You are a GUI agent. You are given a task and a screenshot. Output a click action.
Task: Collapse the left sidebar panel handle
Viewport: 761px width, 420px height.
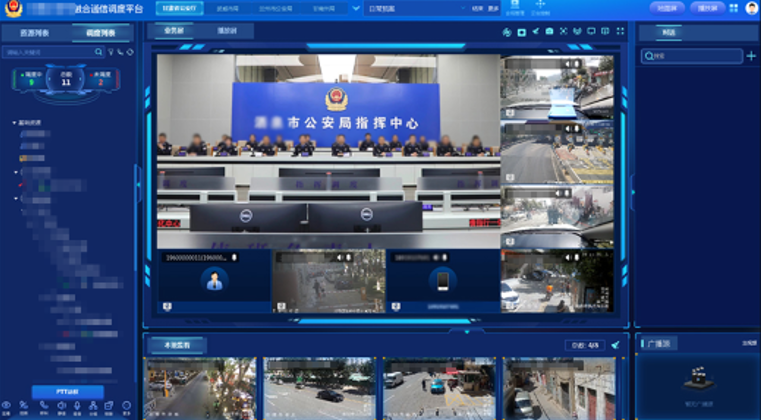coord(138,184)
